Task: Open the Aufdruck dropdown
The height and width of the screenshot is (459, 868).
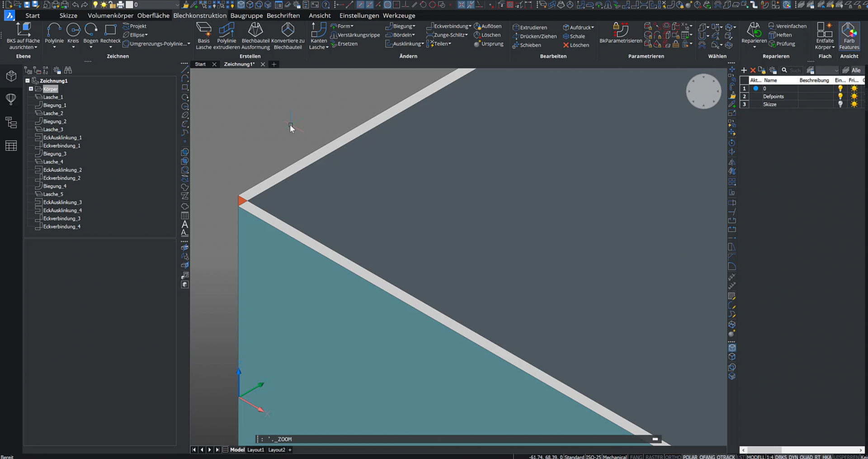Action: [x=578, y=28]
